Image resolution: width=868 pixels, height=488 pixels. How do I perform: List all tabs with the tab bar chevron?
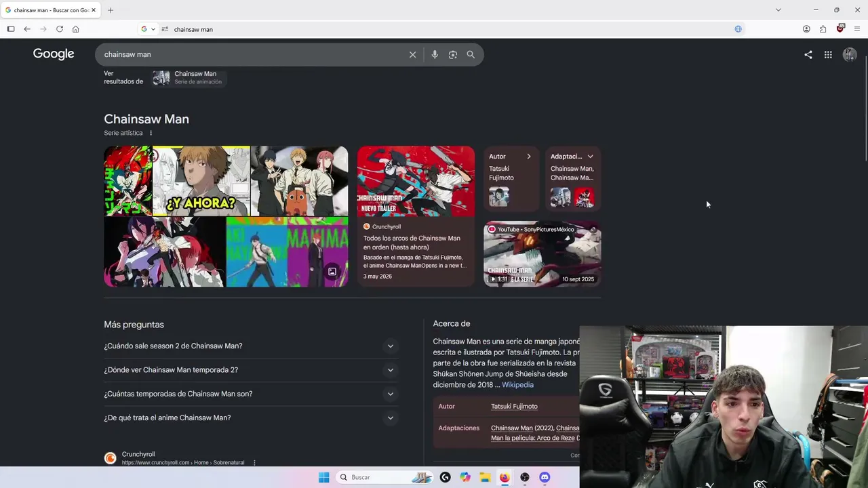pyautogui.click(x=778, y=10)
